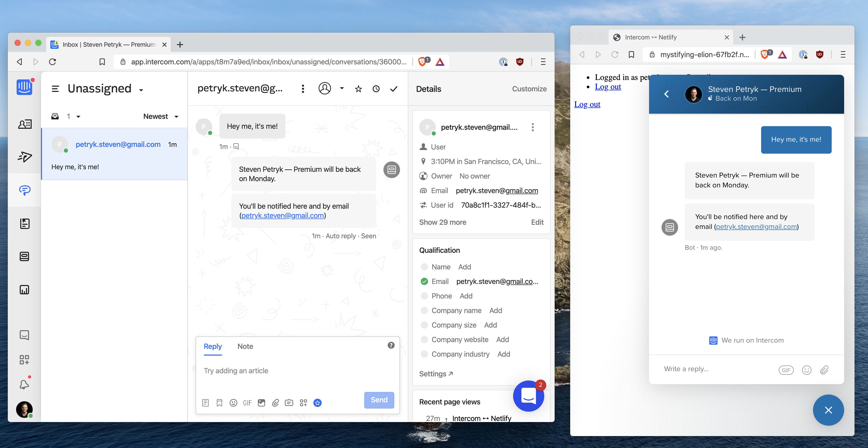The image size is (868, 448).
Task: Toggle the Phone qualification circle
Action: (x=424, y=296)
